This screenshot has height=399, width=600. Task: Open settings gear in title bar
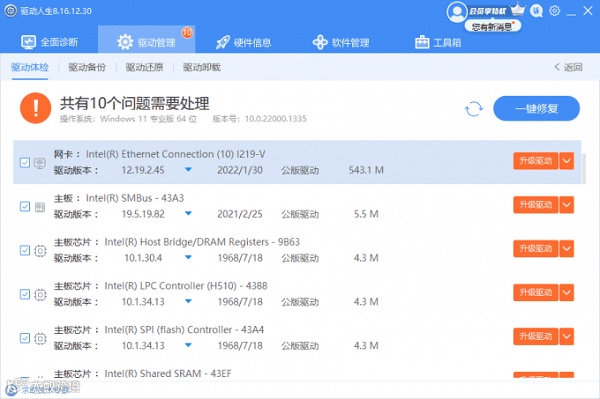554,11
